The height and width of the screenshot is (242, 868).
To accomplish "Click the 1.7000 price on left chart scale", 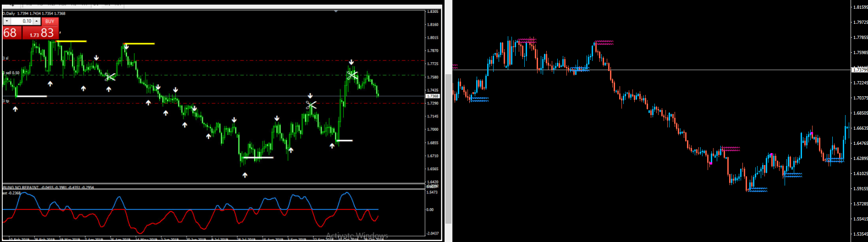I will (x=433, y=129).
